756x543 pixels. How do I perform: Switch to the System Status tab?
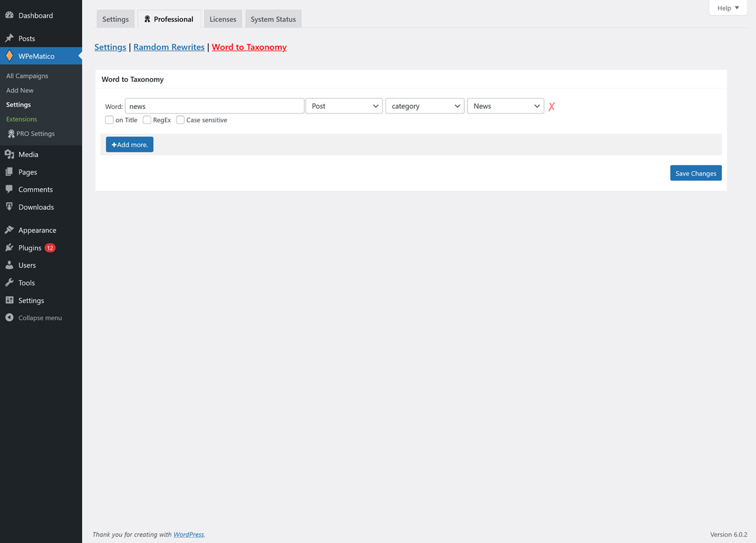(273, 19)
